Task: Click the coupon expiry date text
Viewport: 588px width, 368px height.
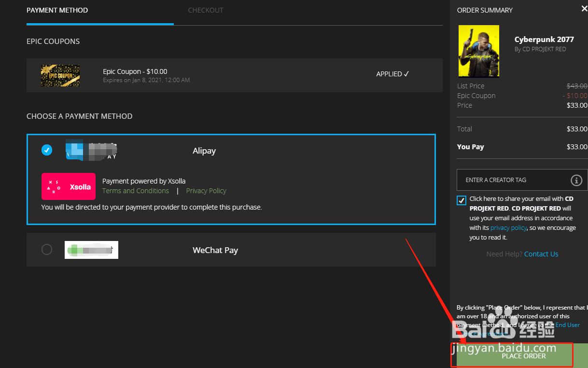Action: [x=146, y=80]
